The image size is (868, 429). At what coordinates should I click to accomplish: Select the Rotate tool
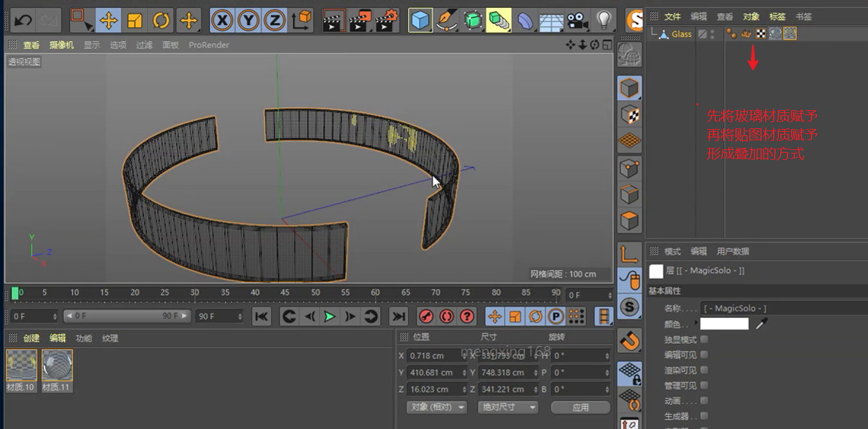pyautogui.click(x=161, y=20)
